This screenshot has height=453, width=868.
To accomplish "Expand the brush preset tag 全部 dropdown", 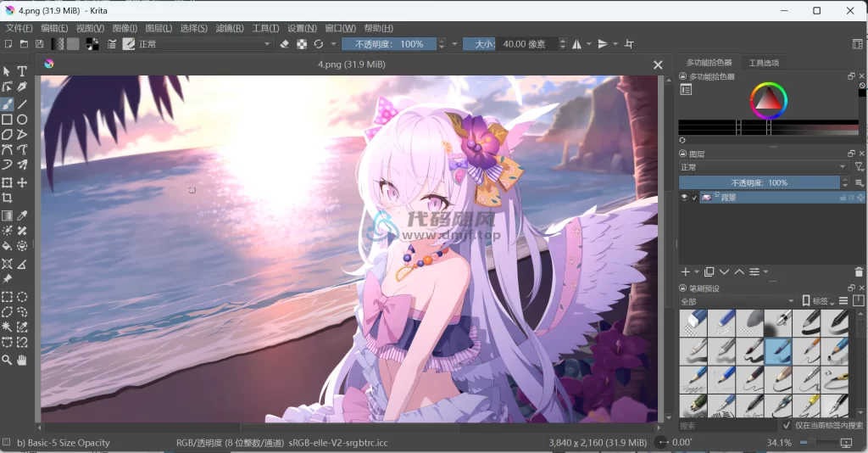I will tap(737, 301).
